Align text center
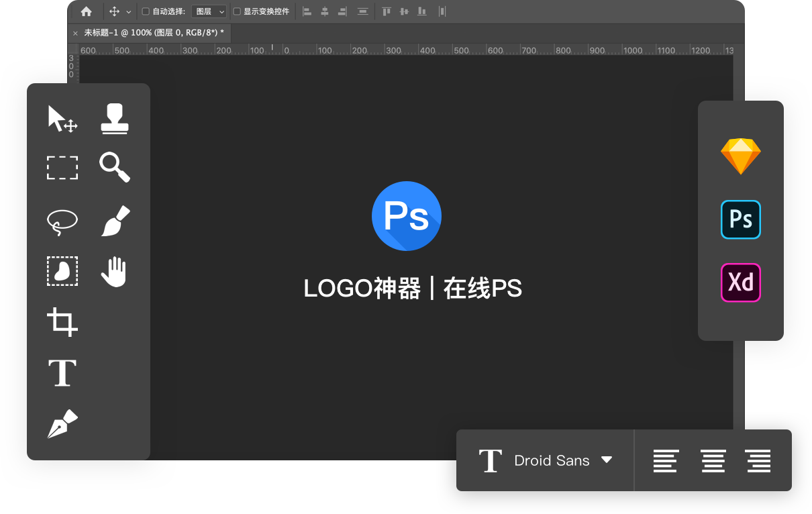812x514 pixels. (713, 461)
